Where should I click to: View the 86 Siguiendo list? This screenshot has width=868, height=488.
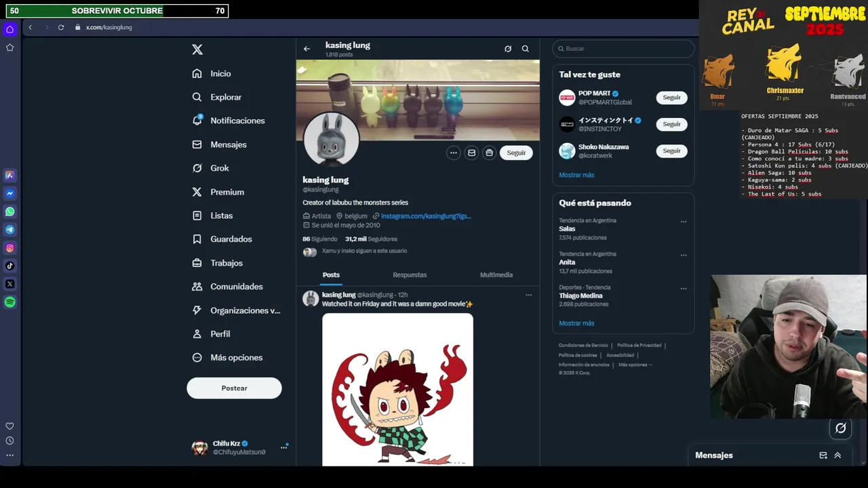320,239
